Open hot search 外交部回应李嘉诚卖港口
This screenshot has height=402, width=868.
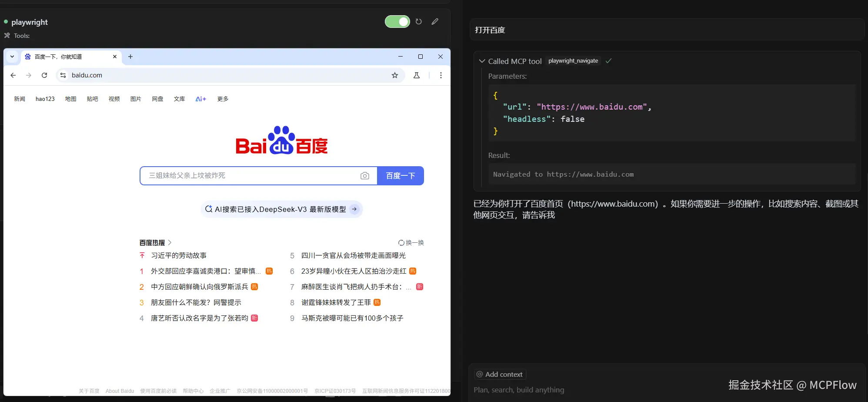(x=206, y=271)
